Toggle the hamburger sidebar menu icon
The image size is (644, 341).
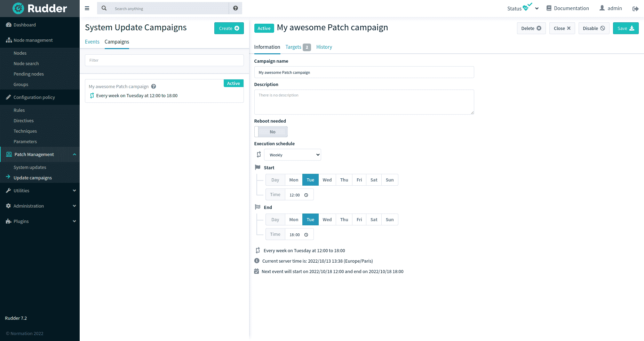coord(87,8)
